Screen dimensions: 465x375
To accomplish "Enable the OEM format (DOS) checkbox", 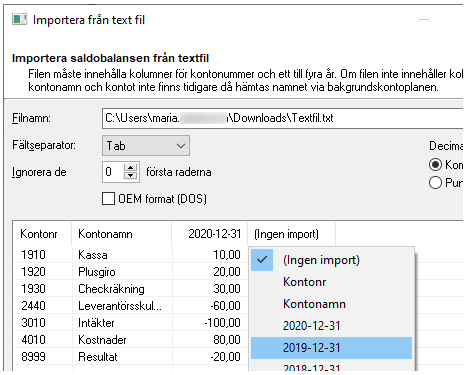I will pyautogui.click(x=108, y=199).
